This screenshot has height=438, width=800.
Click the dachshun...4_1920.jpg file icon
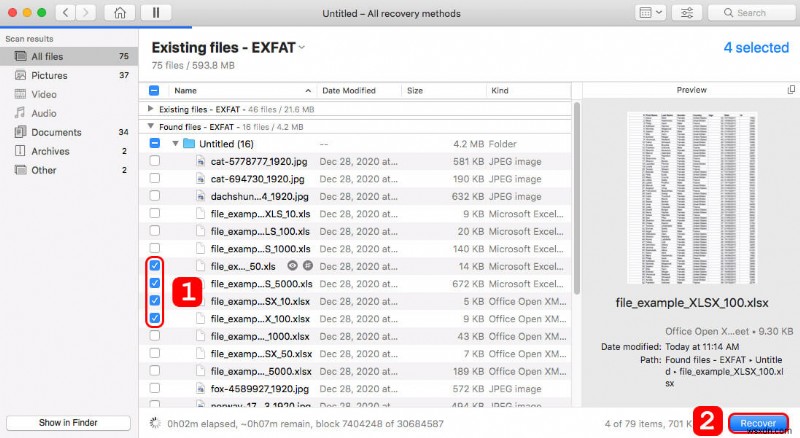point(201,196)
